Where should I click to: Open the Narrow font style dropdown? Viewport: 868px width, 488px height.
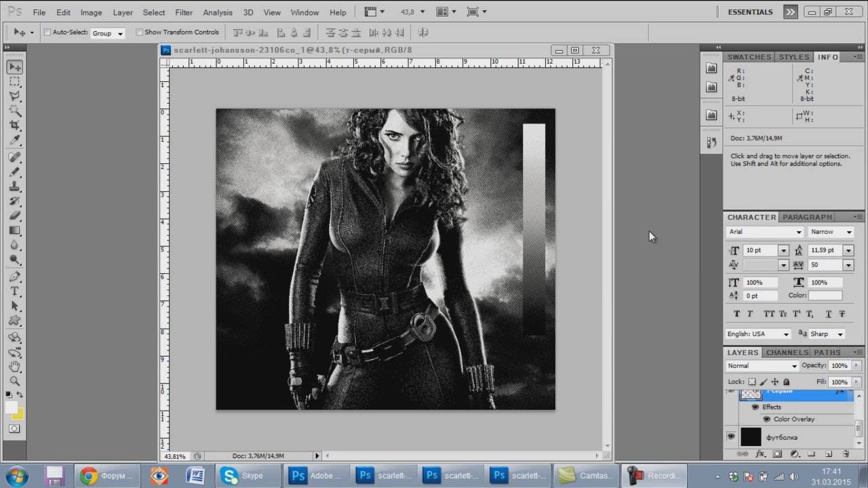point(831,232)
